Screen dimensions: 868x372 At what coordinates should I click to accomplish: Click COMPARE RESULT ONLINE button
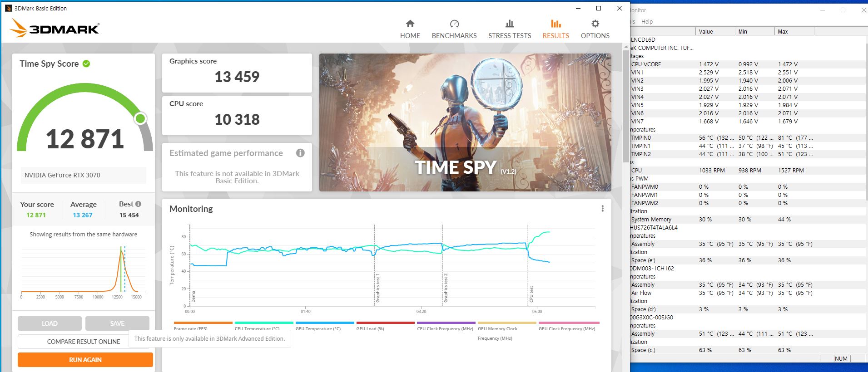pos(84,342)
